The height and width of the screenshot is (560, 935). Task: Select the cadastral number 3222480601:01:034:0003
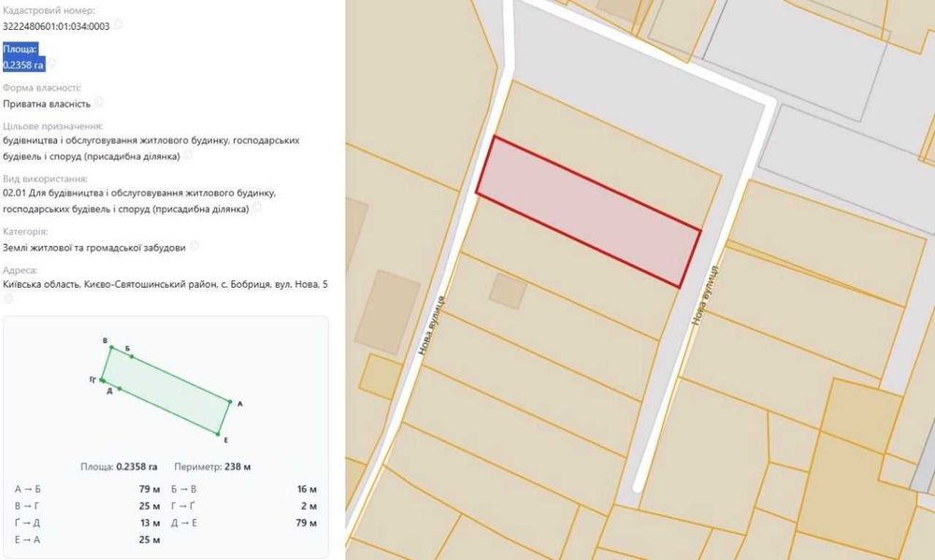click(56, 26)
